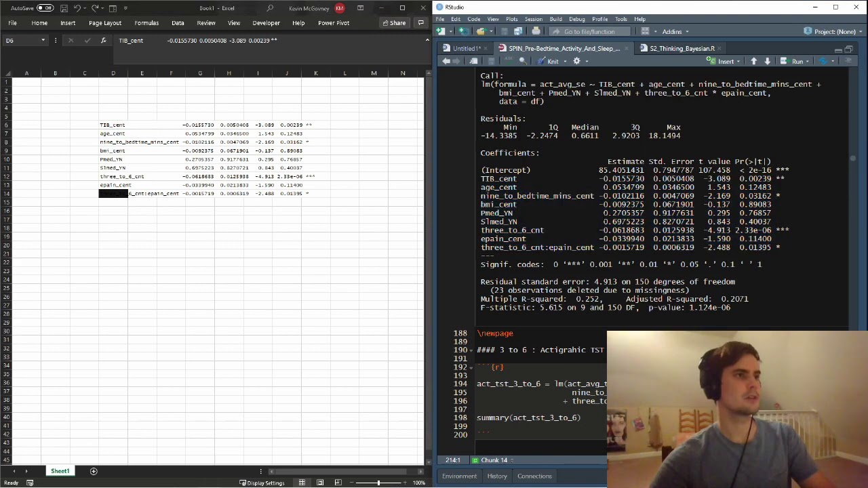Click Insert Function fx icon
The height and width of the screenshot is (488, 868).
(x=103, y=41)
